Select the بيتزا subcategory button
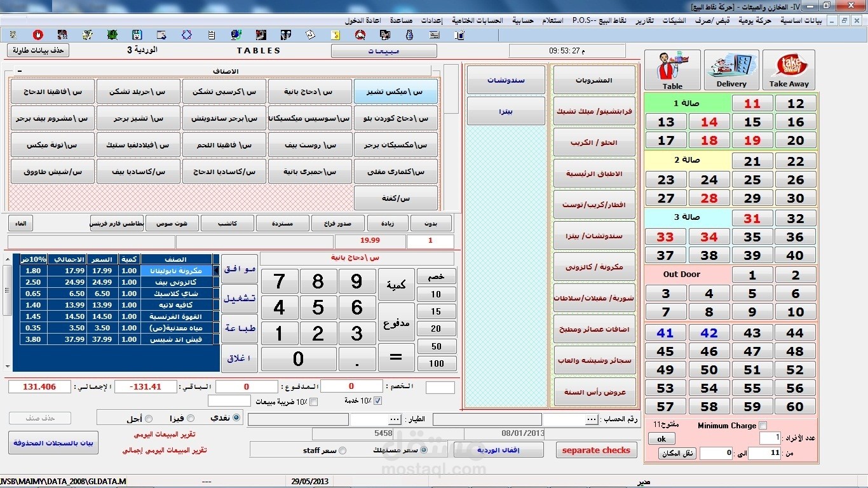The width and height of the screenshot is (868, 488). click(x=506, y=111)
